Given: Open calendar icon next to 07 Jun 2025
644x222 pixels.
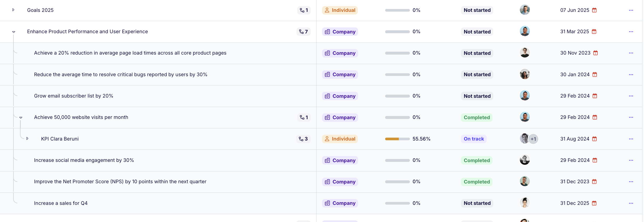Looking at the screenshot, I should click(594, 10).
